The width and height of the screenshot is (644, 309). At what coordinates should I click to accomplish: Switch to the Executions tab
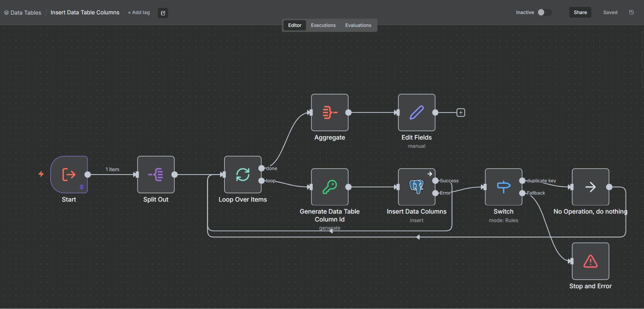[323, 25]
